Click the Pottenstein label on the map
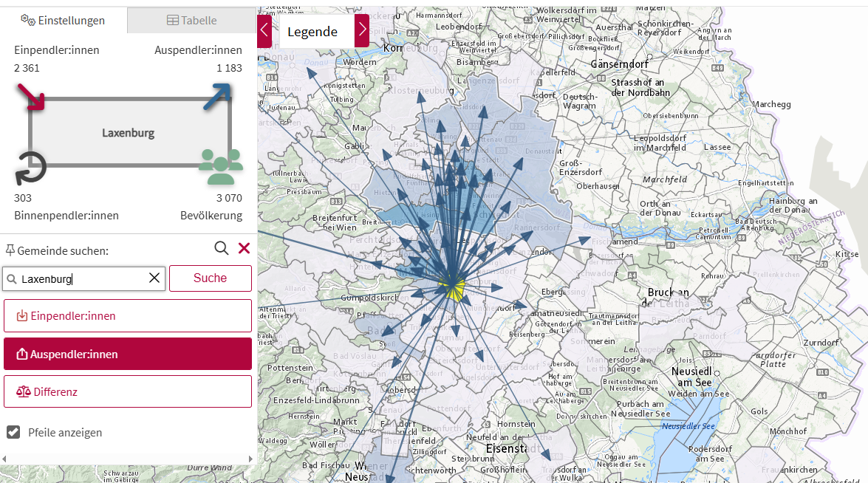The width and height of the screenshot is (868, 483). (x=290, y=368)
